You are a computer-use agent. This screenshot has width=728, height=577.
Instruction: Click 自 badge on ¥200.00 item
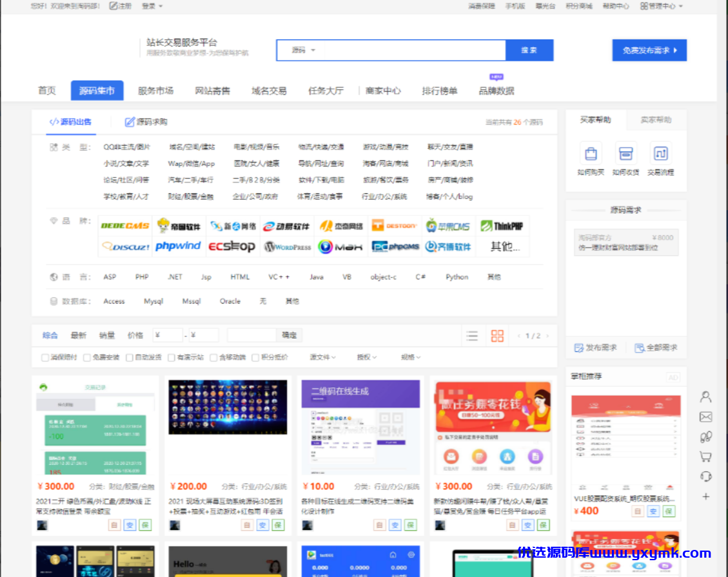click(247, 525)
